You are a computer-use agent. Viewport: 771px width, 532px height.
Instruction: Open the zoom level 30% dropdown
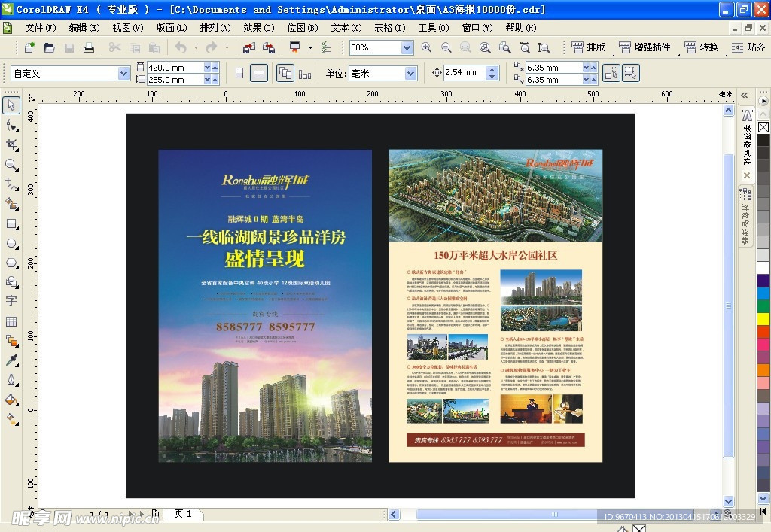[407, 47]
